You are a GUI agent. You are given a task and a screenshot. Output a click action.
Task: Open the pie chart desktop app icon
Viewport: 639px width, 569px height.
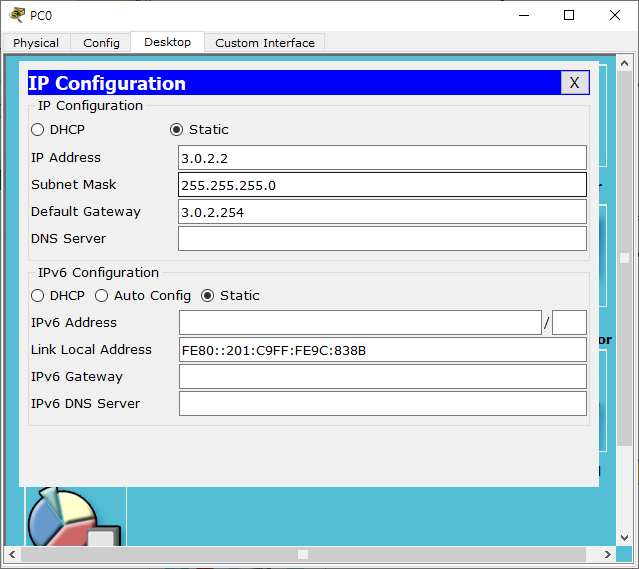76,516
